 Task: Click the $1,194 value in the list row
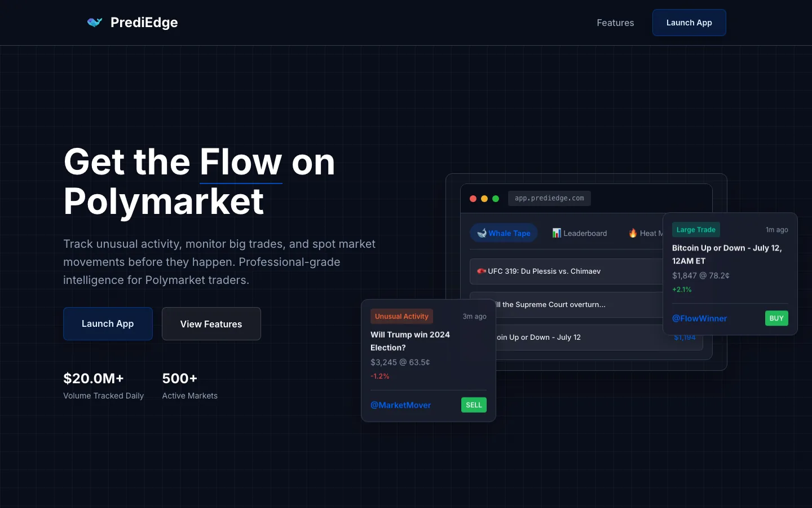[x=685, y=338]
